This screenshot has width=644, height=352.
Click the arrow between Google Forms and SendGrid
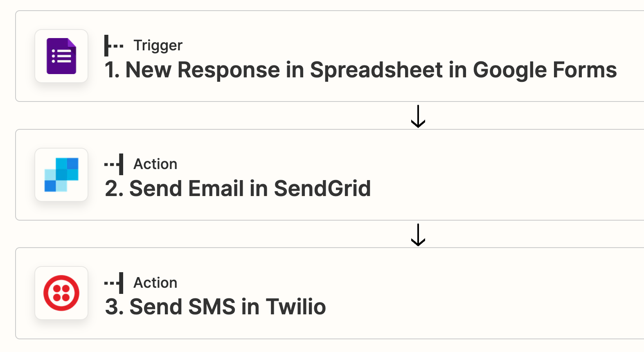tap(418, 117)
